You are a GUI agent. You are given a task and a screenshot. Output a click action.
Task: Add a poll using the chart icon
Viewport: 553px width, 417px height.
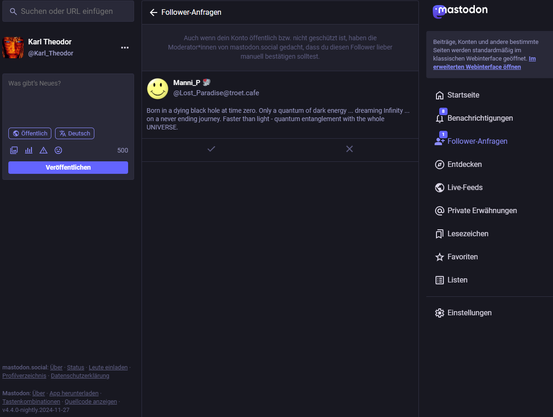click(x=29, y=151)
